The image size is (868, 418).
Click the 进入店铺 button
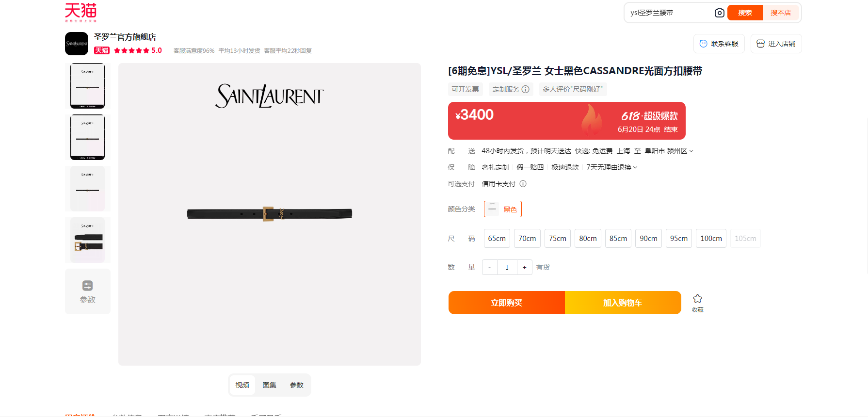click(776, 44)
